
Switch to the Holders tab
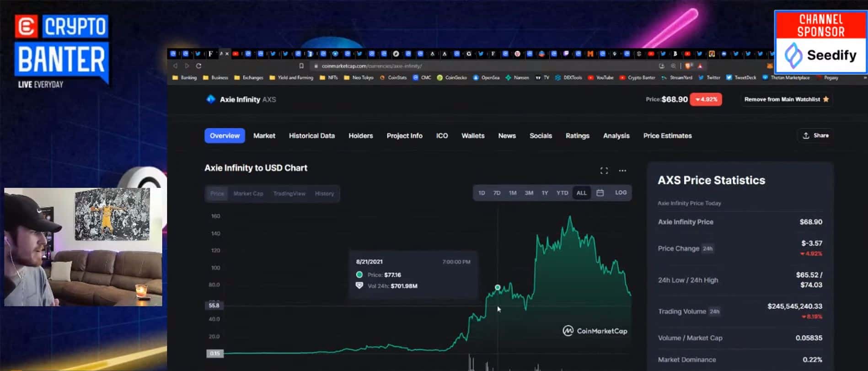(361, 136)
